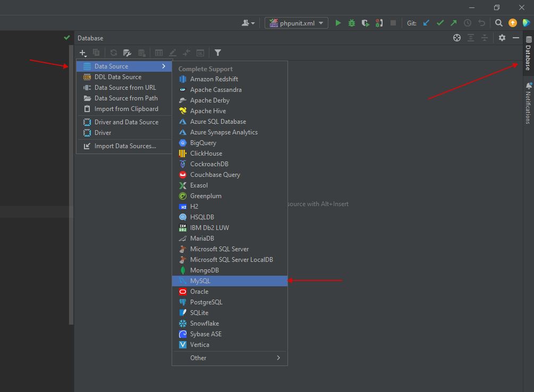This screenshot has height=392, width=534.
Task: Push commits with green Git arrow
Action: click(x=454, y=23)
